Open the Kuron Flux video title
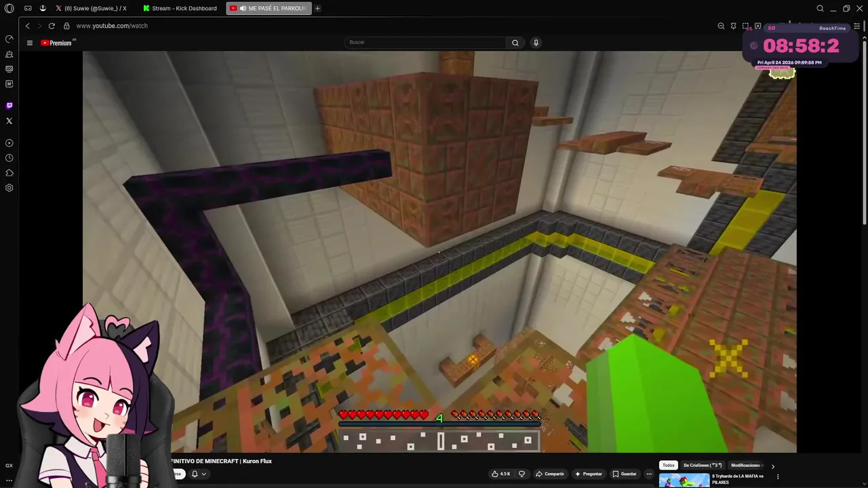The image size is (868, 488). coord(221,461)
